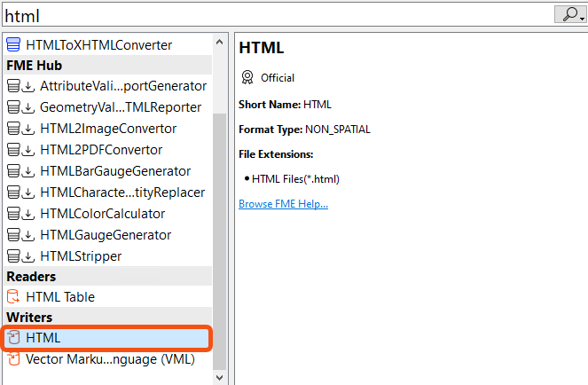Image resolution: width=588 pixels, height=385 pixels.
Task: Click the scroll up arrow in results list
Action: point(220,42)
